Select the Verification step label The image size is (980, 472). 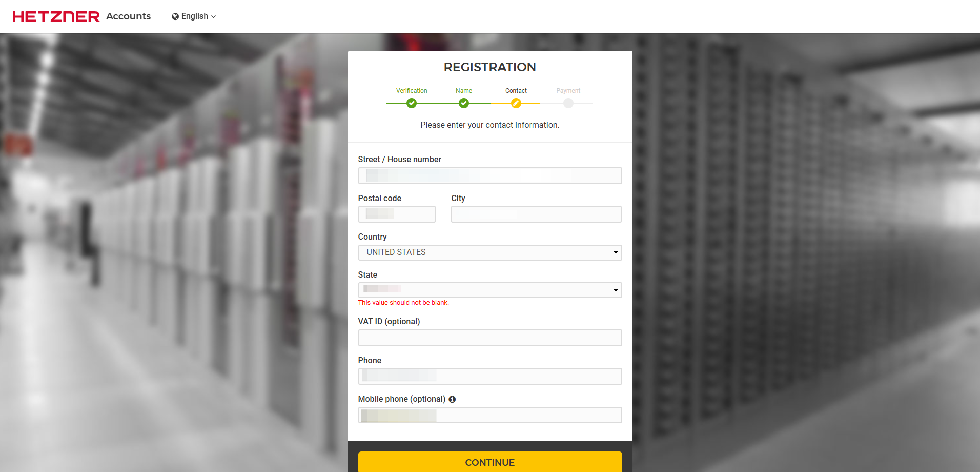click(x=412, y=90)
